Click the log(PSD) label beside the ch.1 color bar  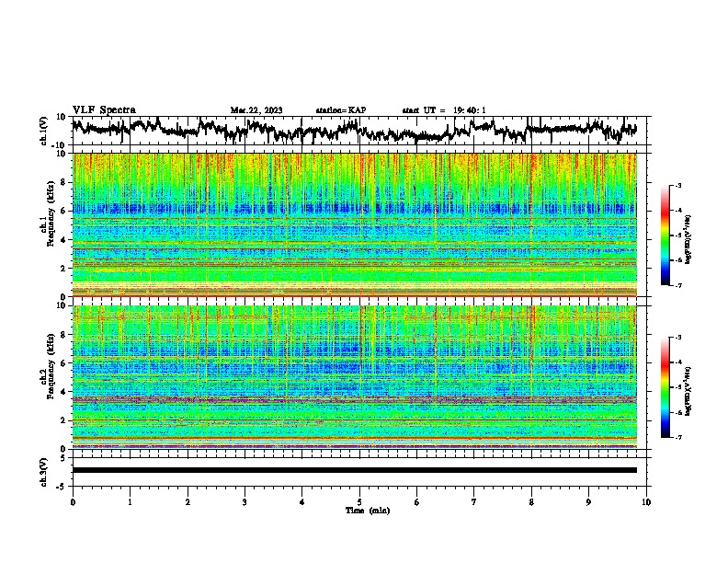coord(688,239)
